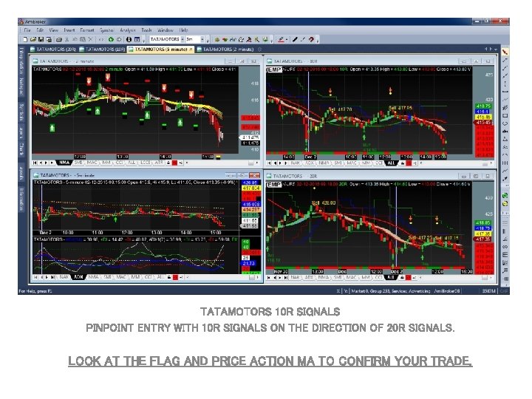
Task: Switch to TATAMOTORS (2 minute) document tab
Action: tap(225, 50)
